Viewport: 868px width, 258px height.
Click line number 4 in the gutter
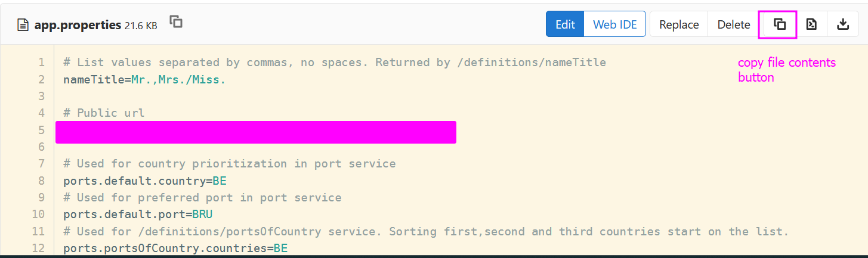[41, 113]
